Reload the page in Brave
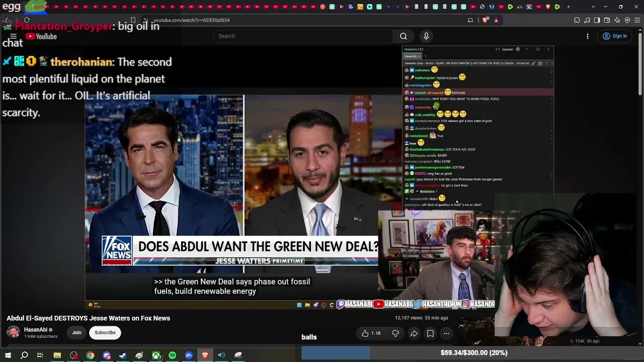 (x=27, y=20)
